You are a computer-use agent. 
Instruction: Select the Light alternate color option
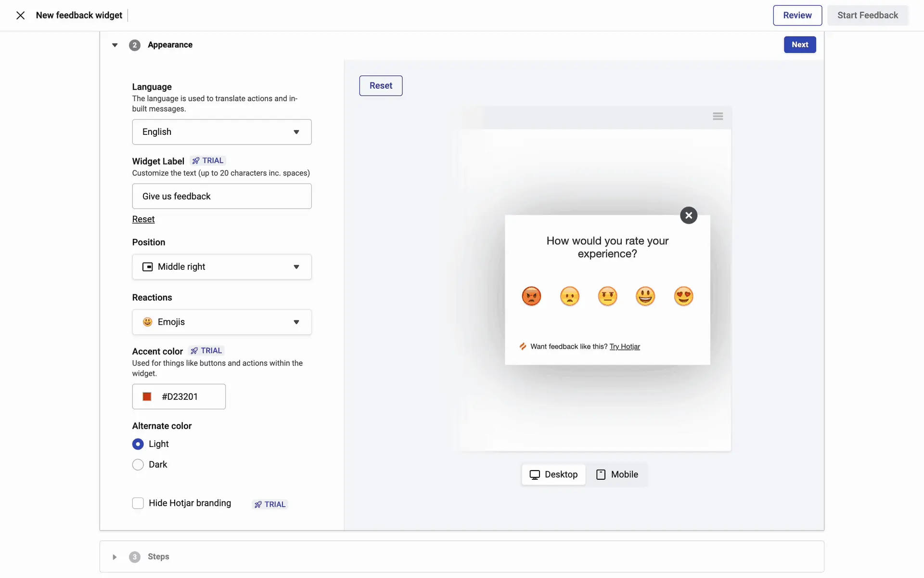(x=138, y=444)
